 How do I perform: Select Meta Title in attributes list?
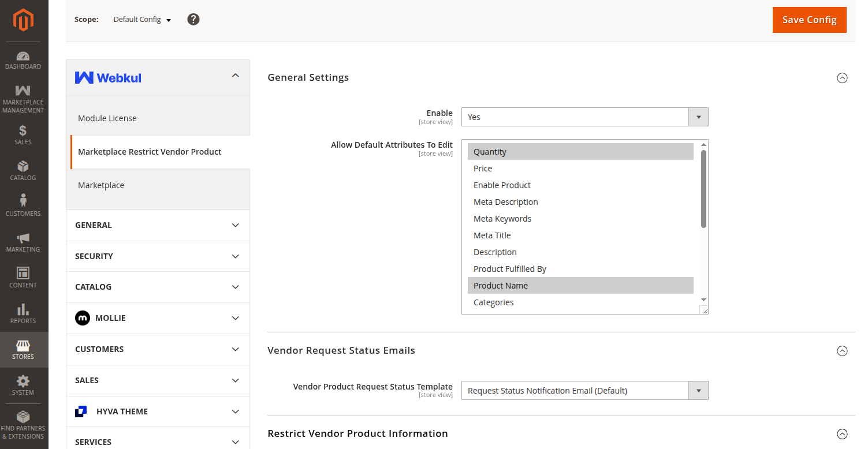click(580, 235)
